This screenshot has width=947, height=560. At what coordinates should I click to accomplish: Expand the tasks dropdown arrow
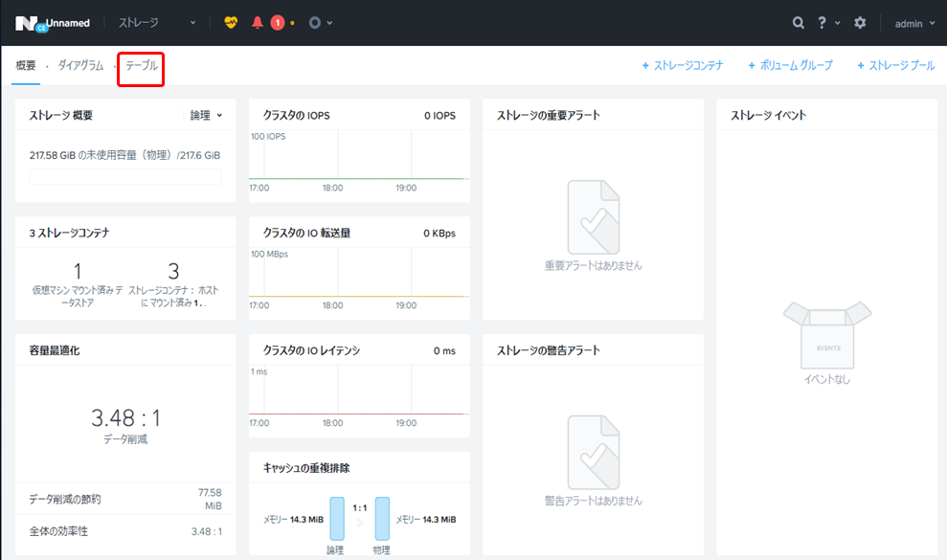pos(329,23)
